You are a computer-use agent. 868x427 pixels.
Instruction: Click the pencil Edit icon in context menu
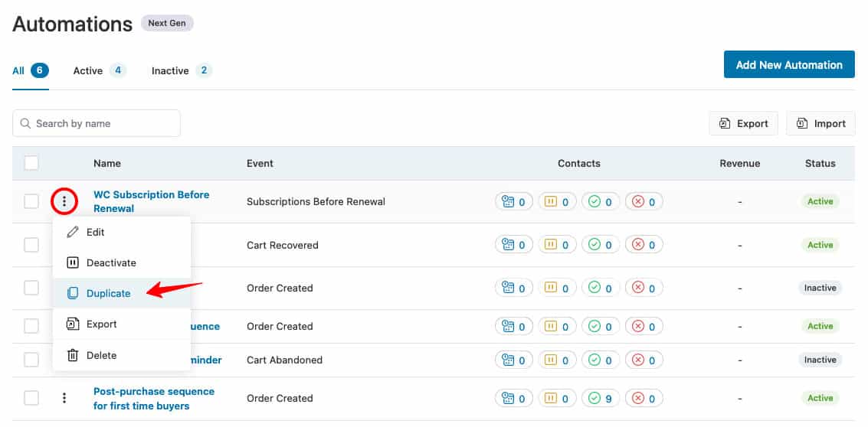pos(73,232)
